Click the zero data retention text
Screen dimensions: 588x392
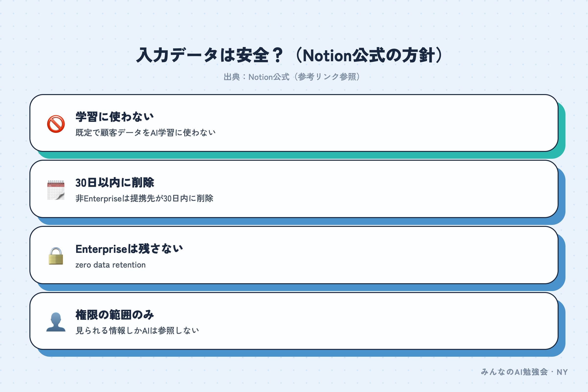(110, 265)
